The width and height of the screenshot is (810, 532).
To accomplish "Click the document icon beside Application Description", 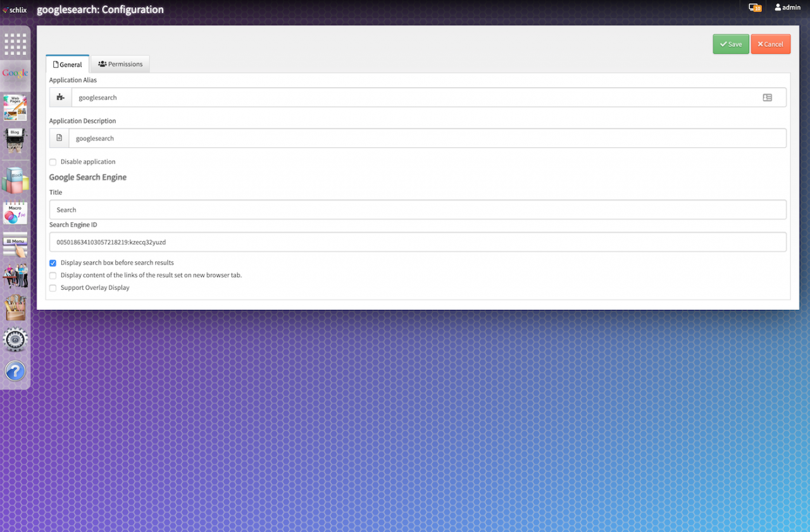I will coord(59,138).
